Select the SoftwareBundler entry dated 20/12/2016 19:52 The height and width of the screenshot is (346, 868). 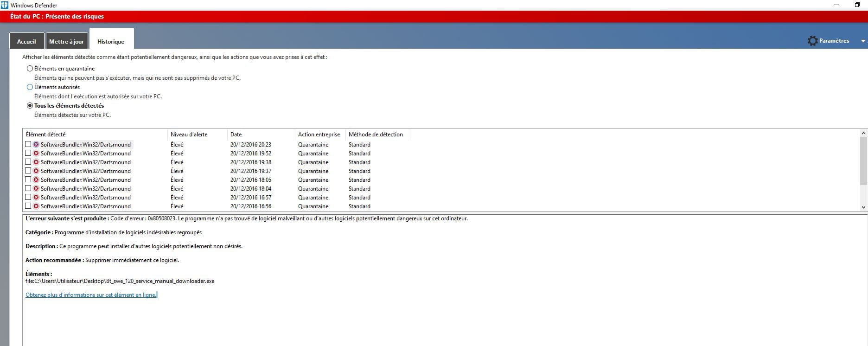pos(86,154)
